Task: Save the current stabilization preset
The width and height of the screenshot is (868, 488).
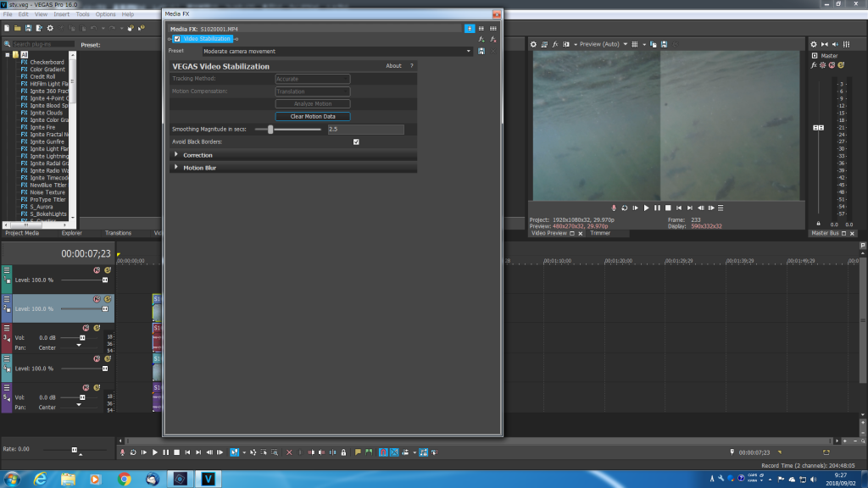Action: [x=481, y=52]
